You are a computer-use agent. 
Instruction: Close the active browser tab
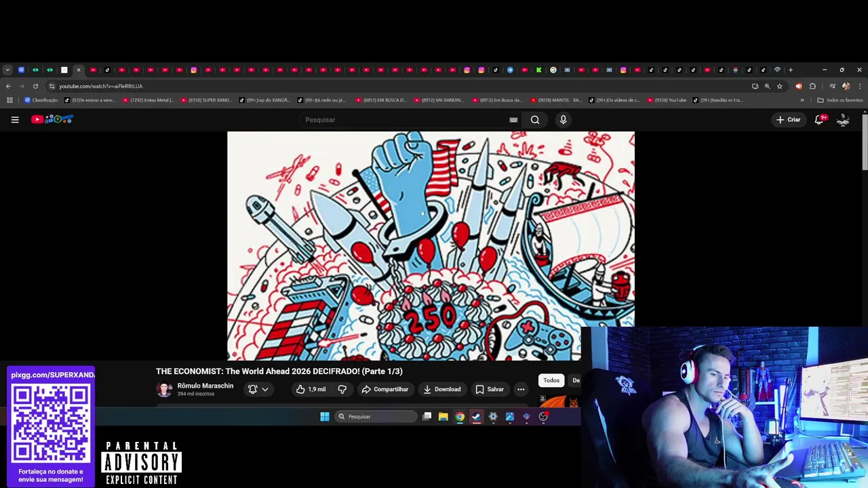[79, 70]
